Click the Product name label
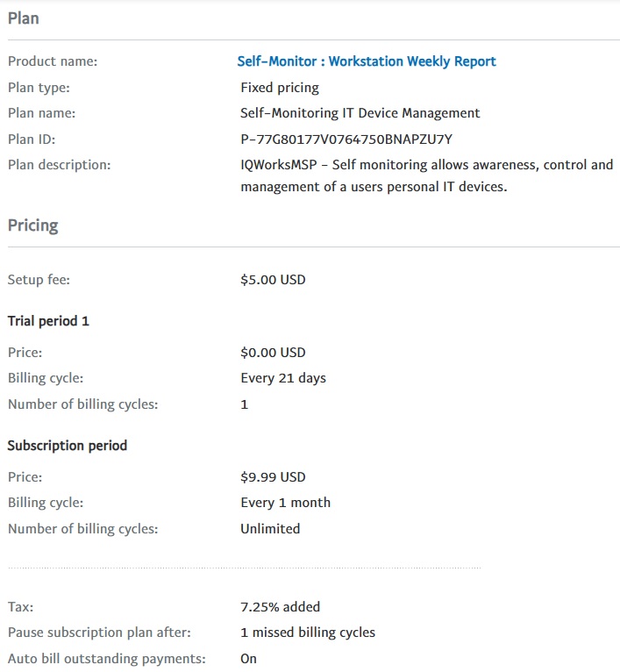This screenshot has height=672, width=620. pos(53,61)
